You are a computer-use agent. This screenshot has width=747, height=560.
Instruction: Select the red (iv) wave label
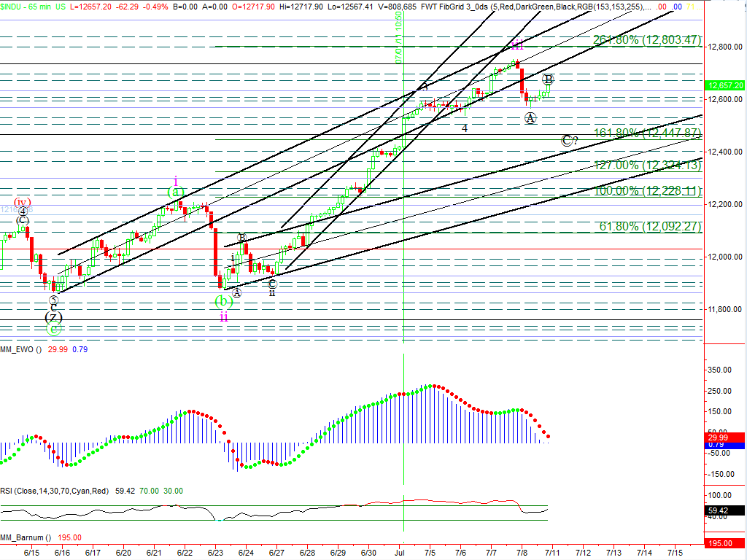(x=23, y=202)
